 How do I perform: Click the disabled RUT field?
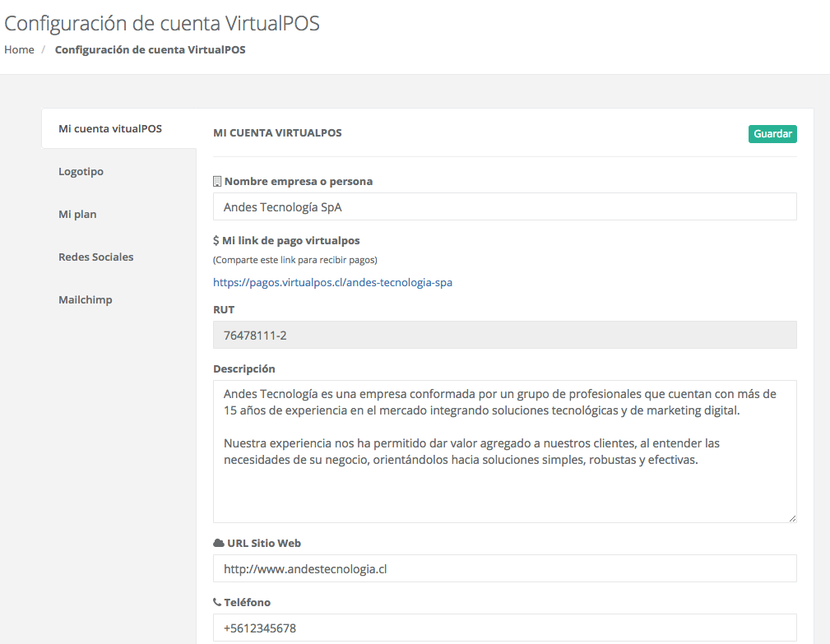504,335
